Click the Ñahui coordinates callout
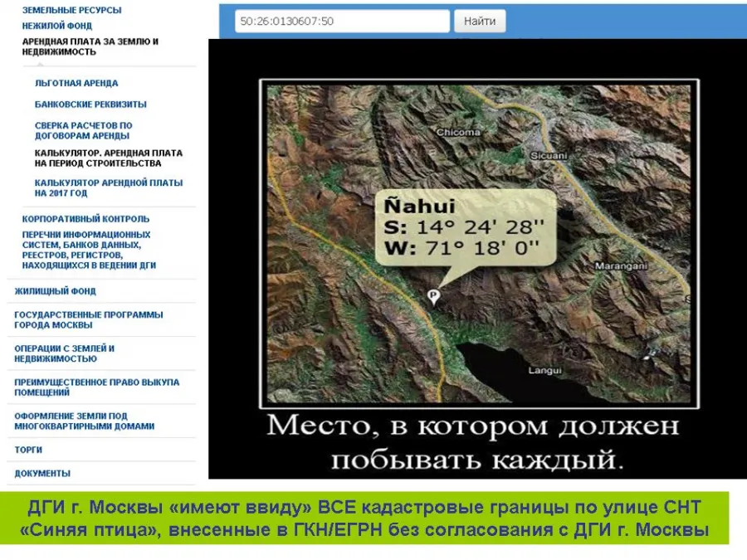Image resolution: width=747 pixels, height=560 pixels. tap(466, 227)
